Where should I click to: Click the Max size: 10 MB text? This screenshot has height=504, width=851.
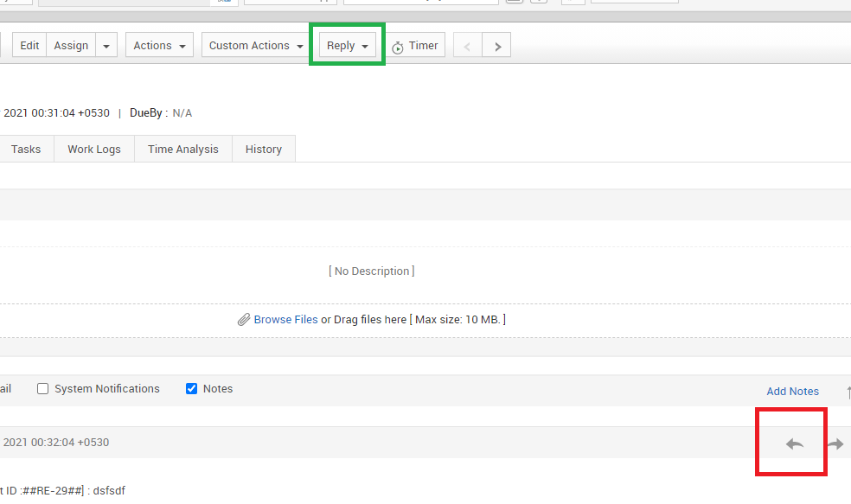[457, 320]
